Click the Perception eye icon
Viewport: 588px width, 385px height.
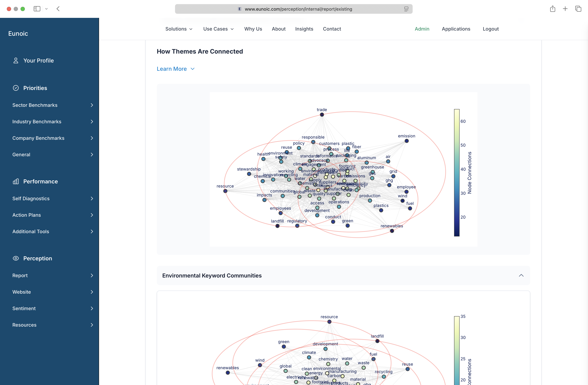tap(16, 258)
